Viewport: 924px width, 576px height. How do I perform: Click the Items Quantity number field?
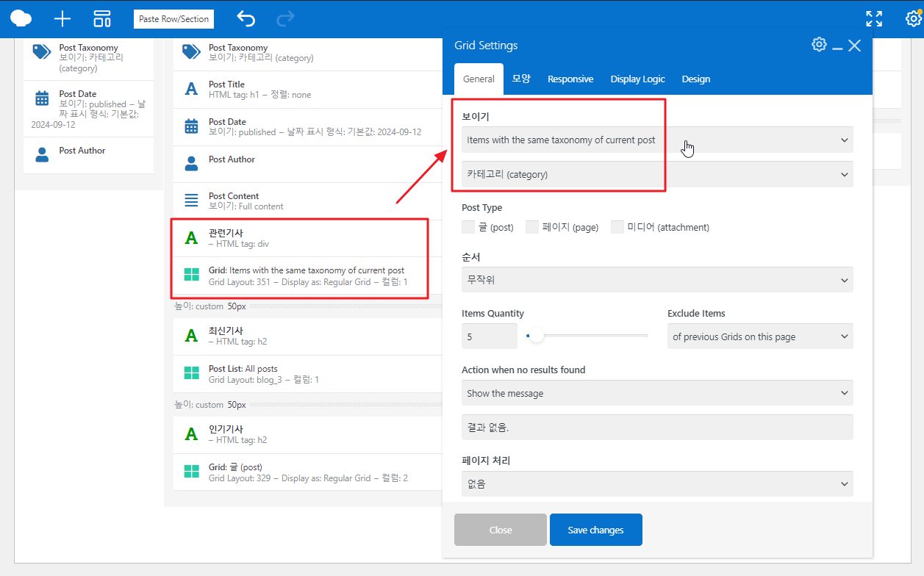click(489, 336)
